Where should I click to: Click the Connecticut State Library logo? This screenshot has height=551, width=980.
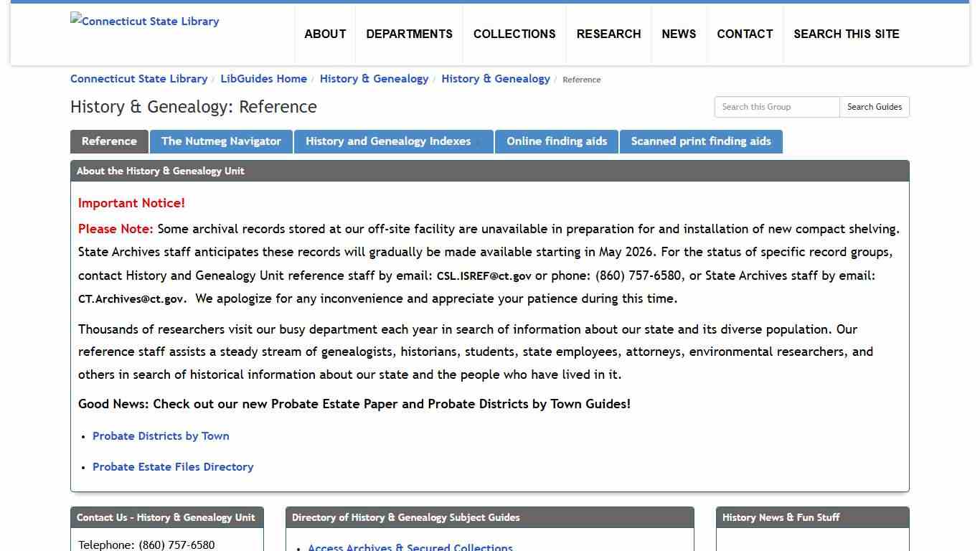click(144, 21)
